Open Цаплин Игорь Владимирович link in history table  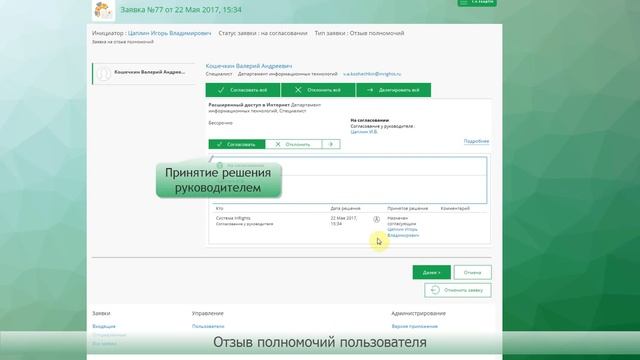click(x=403, y=232)
